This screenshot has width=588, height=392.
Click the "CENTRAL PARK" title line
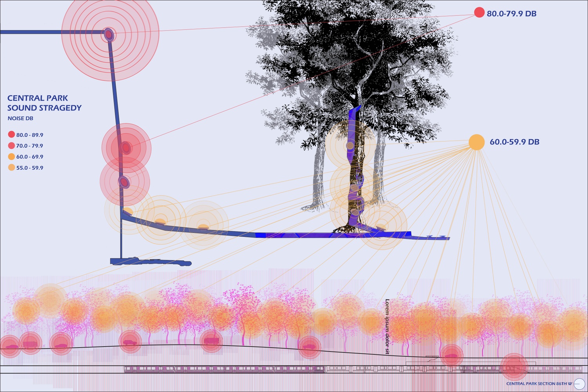click(x=38, y=98)
